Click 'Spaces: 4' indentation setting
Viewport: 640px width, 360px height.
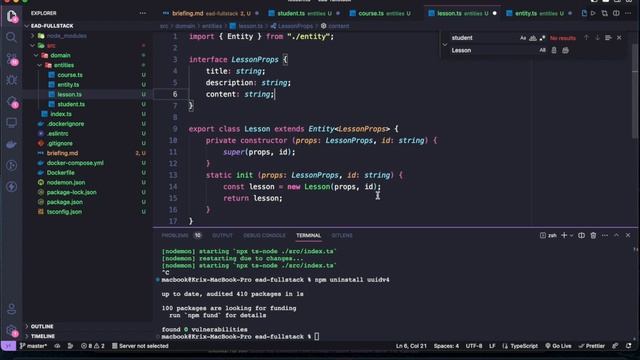click(446, 346)
